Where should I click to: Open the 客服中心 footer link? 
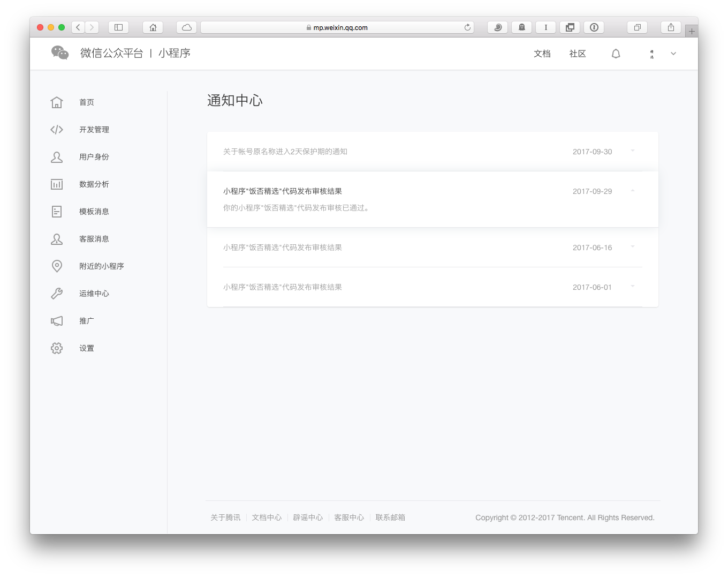349,518
